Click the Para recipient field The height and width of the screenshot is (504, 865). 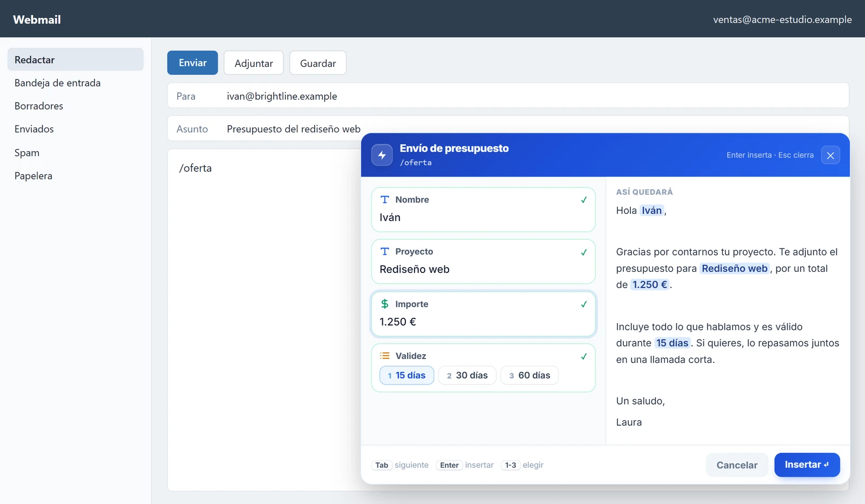pyautogui.click(x=508, y=96)
